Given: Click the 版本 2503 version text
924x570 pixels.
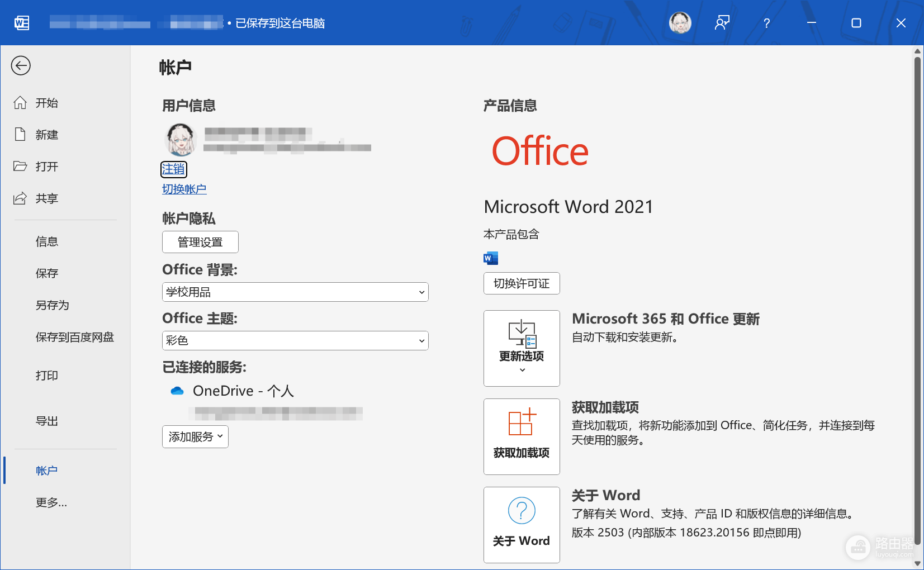Looking at the screenshot, I should pyautogui.click(x=686, y=533).
